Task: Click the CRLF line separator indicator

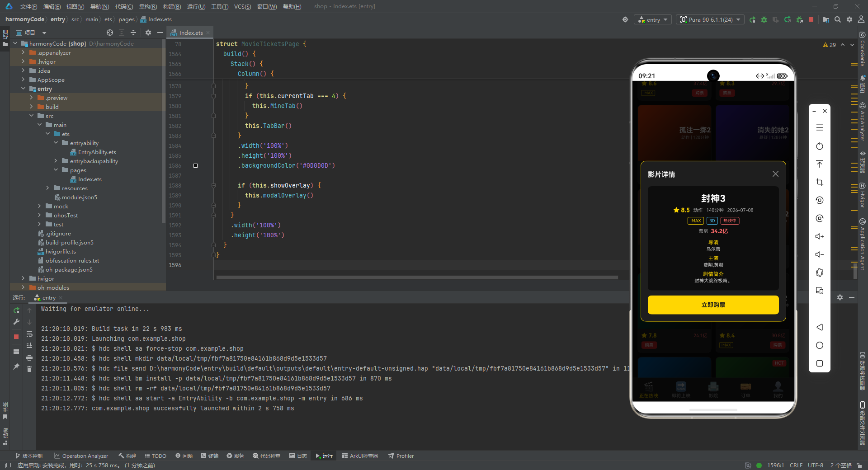Action: pos(796,465)
